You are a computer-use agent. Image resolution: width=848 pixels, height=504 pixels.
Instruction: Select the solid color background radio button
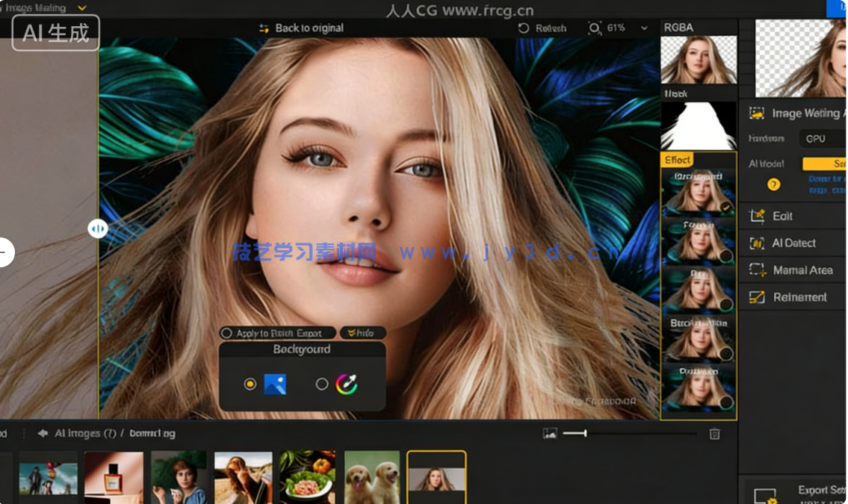coord(322,383)
